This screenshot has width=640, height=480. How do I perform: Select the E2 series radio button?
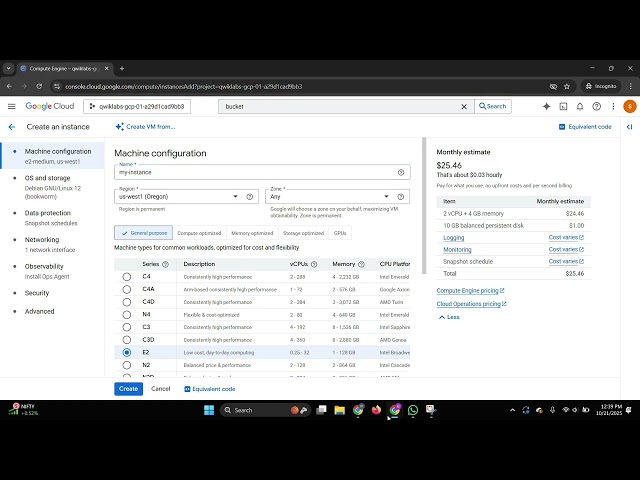point(127,352)
